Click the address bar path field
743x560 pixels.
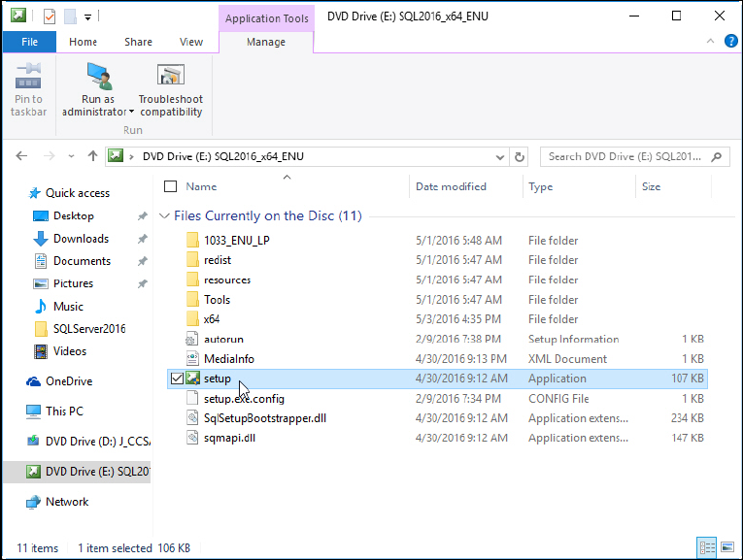[x=315, y=156]
